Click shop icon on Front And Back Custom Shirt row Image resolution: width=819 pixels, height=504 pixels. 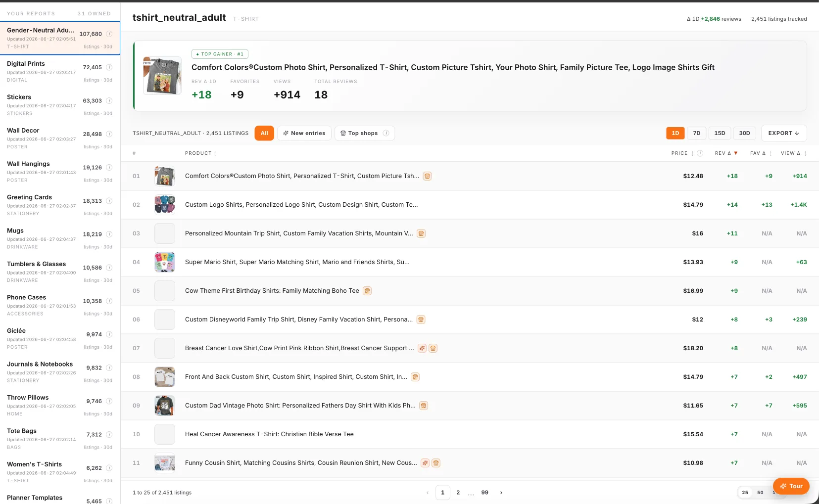point(415,377)
